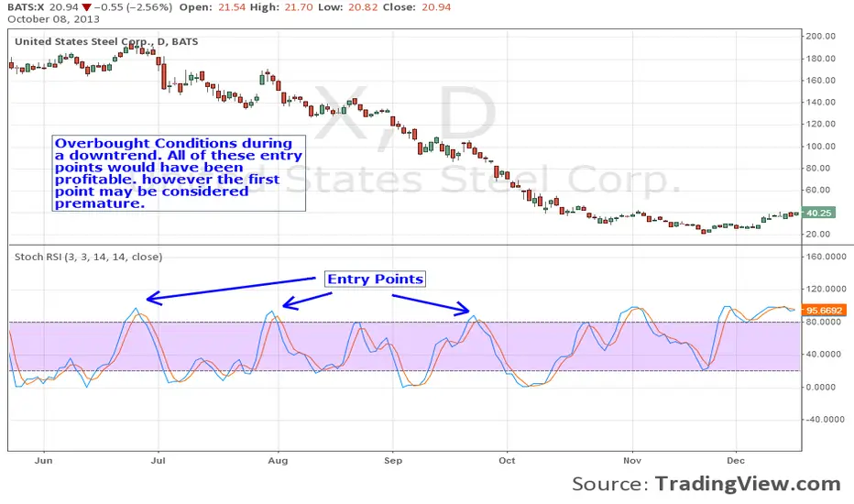Click the Source: TradingView.com credit text

pyautogui.click(x=706, y=483)
